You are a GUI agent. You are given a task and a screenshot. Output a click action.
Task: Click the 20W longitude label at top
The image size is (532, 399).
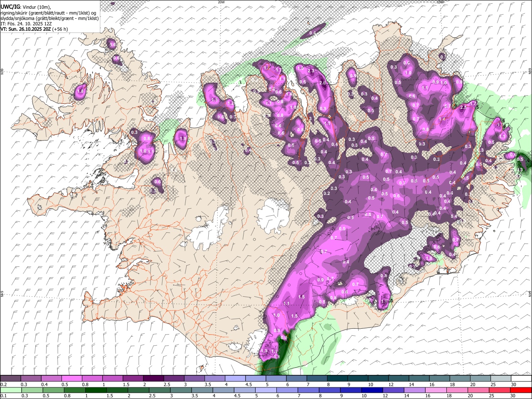(x=221, y=2)
